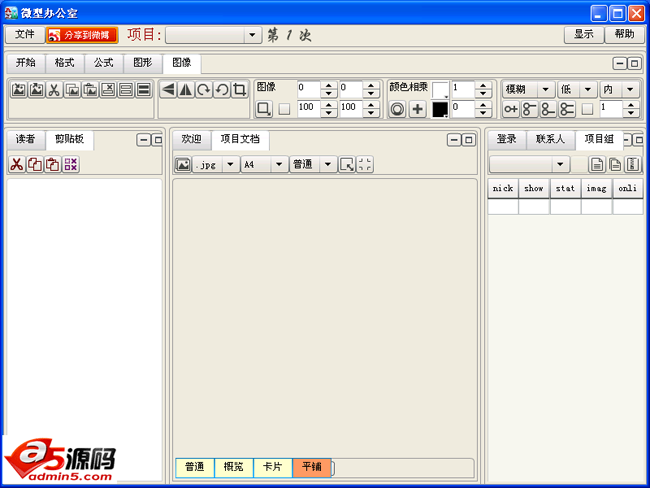Click the first document icon in project group panel
650x488 pixels.
point(597,165)
